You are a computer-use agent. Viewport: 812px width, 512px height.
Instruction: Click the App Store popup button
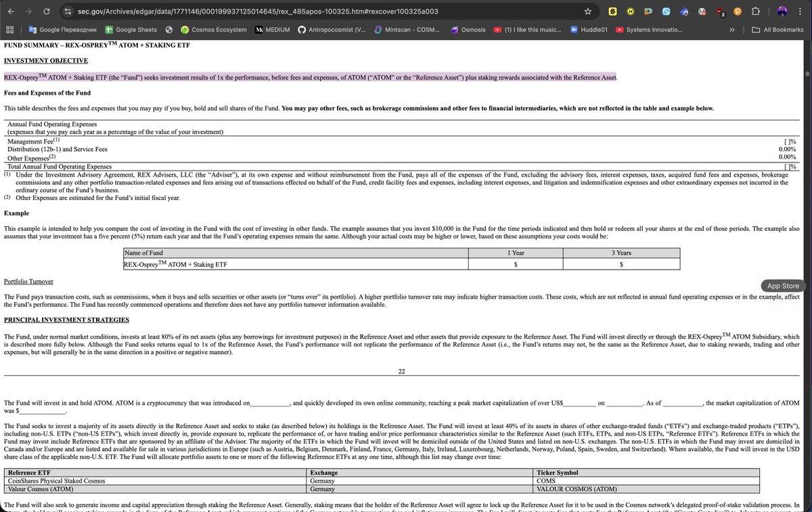(x=782, y=286)
